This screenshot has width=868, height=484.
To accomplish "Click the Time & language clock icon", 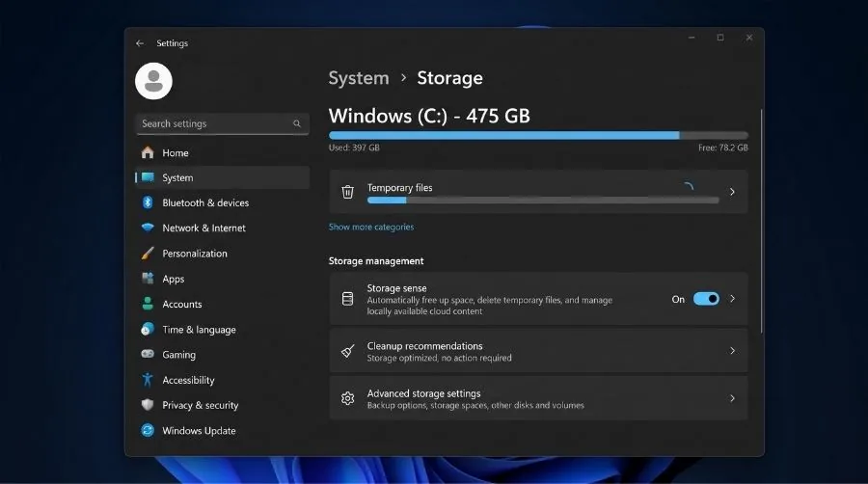I will point(148,329).
